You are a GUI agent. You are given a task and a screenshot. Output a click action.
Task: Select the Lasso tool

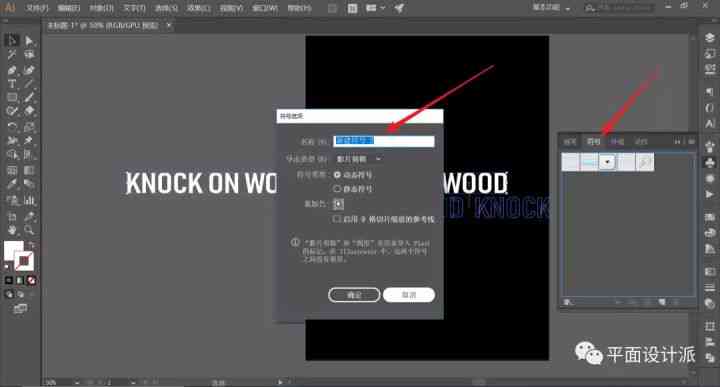[x=29, y=55]
